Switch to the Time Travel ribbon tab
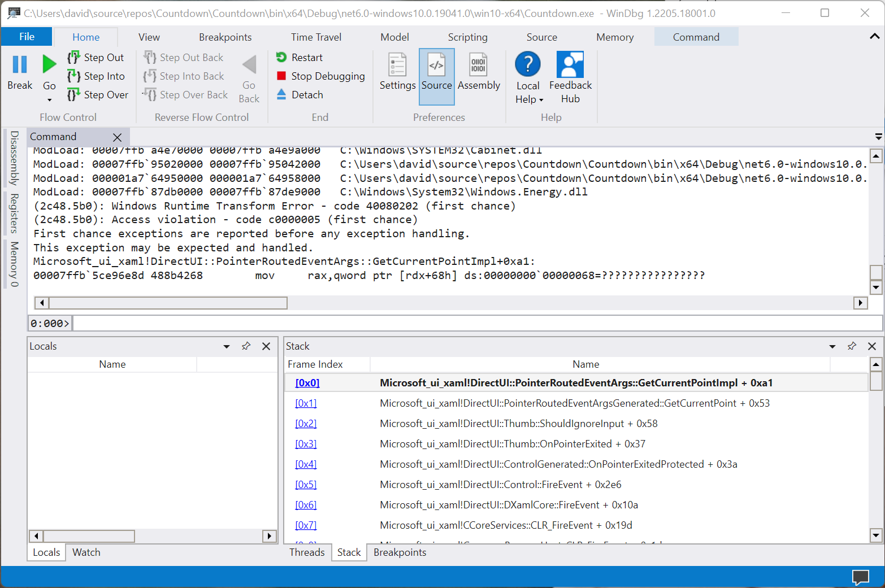This screenshot has height=588, width=885. tap(316, 37)
